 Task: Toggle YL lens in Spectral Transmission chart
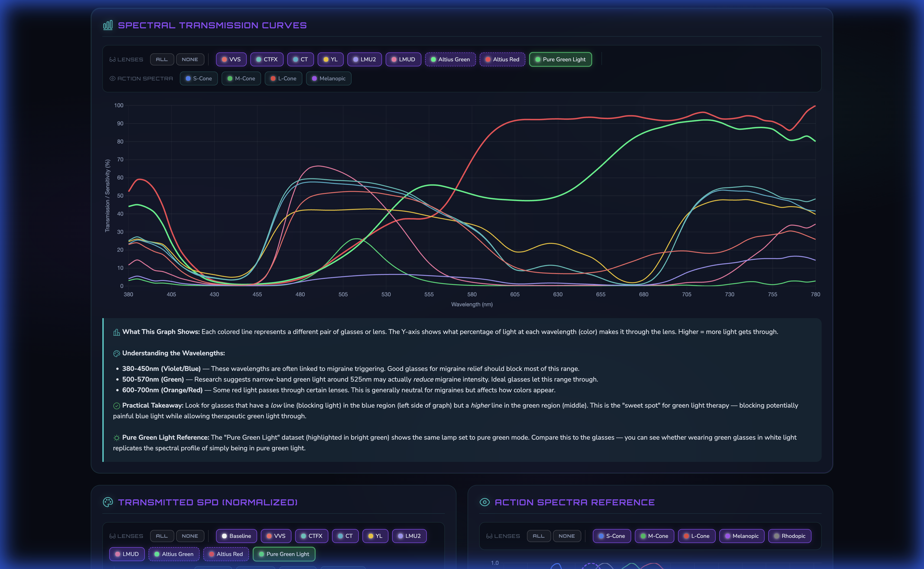(330, 59)
